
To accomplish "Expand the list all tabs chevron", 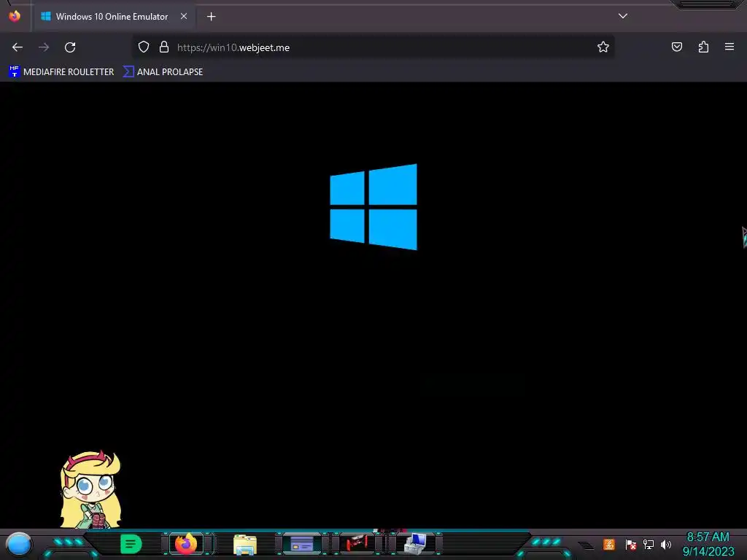I will [623, 16].
